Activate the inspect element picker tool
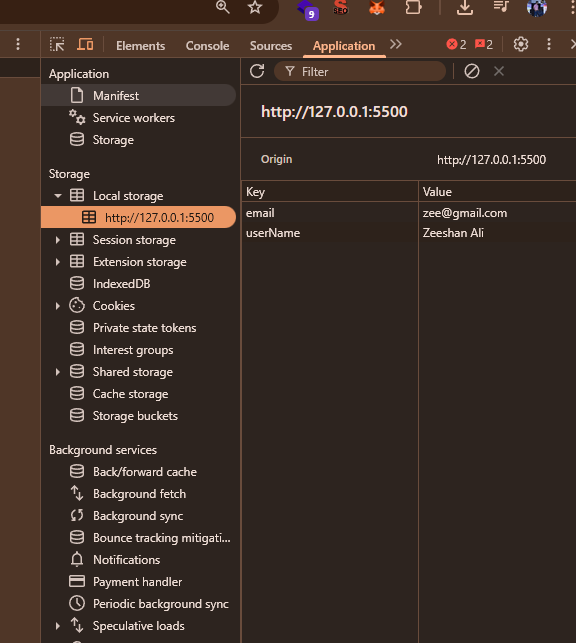The height and width of the screenshot is (643, 576). coord(57,44)
